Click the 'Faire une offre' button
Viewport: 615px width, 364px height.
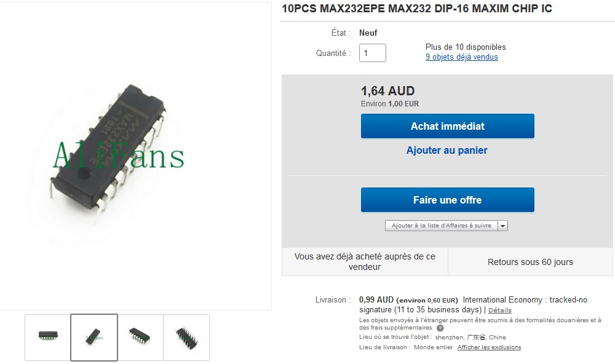[x=448, y=200]
